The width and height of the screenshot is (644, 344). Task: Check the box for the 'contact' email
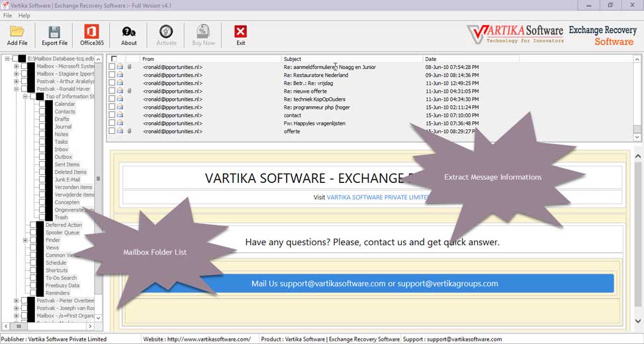(112, 115)
